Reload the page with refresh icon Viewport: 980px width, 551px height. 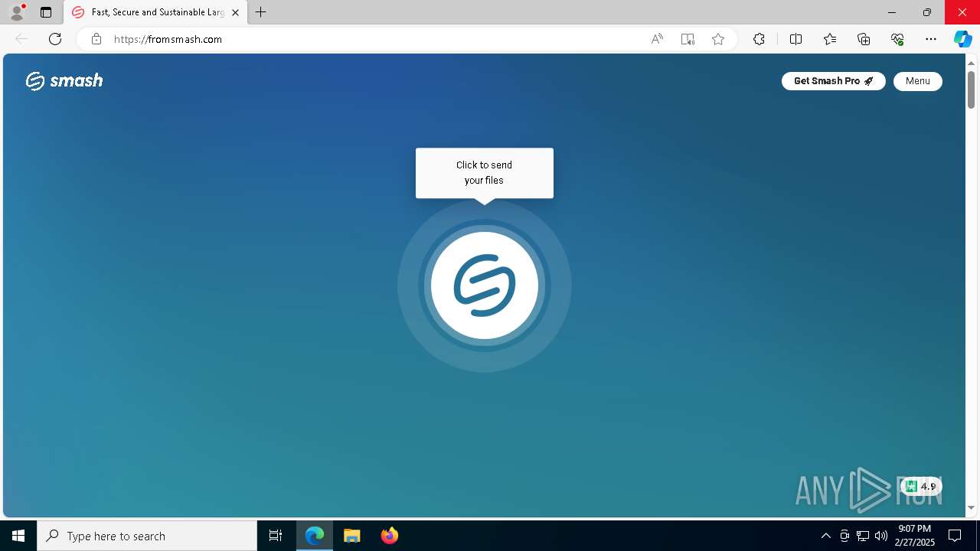(x=55, y=39)
